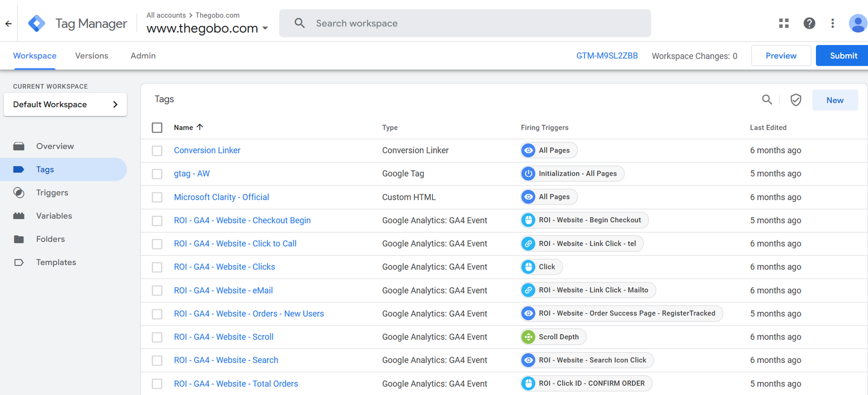The width and height of the screenshot is (868, 395).
Task: Open the three-dot more options menu
Action: 832,23
